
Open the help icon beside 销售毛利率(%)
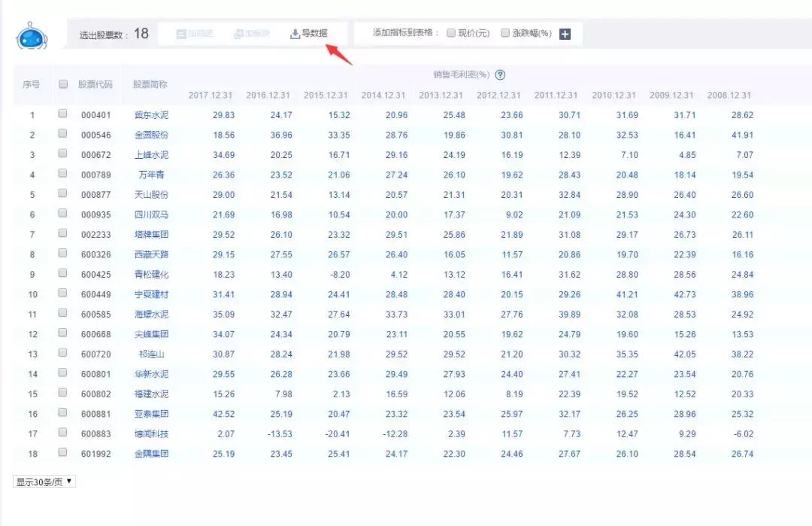click(498, 74)
